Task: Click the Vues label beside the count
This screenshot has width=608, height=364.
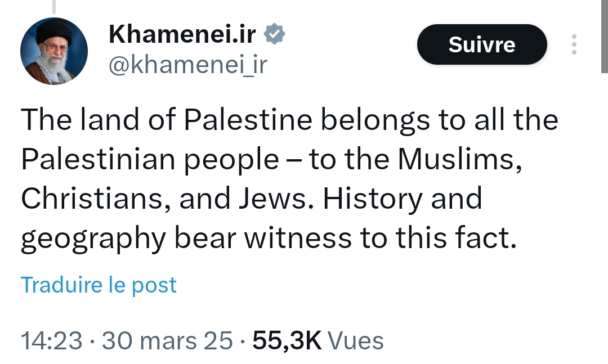Action: click(356, 341)
